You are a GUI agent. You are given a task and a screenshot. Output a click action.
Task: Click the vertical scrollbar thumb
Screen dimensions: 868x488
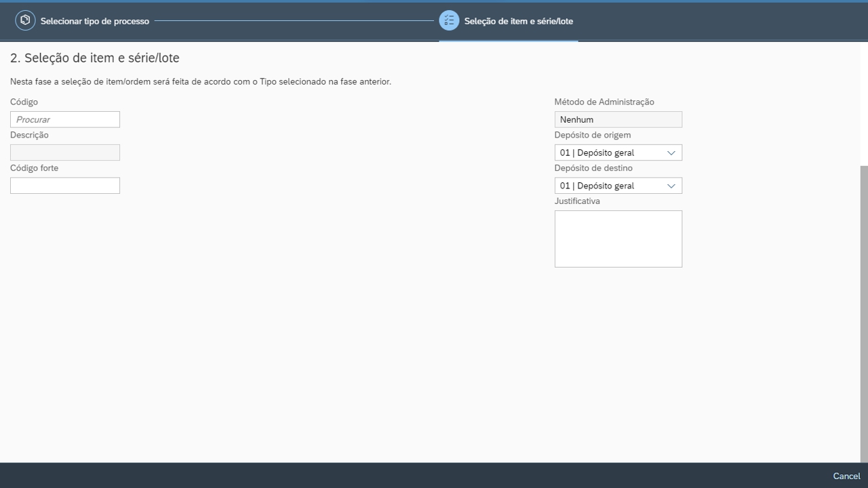[864, 312]
